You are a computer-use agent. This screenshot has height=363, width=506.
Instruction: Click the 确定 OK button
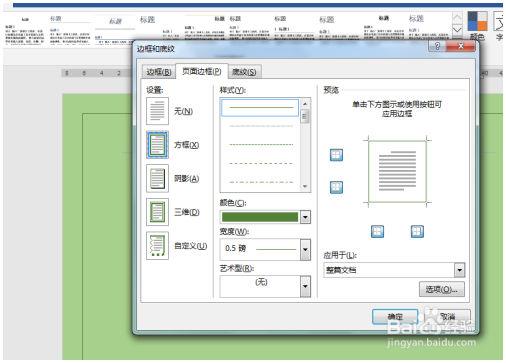click(x=395, y=316)
